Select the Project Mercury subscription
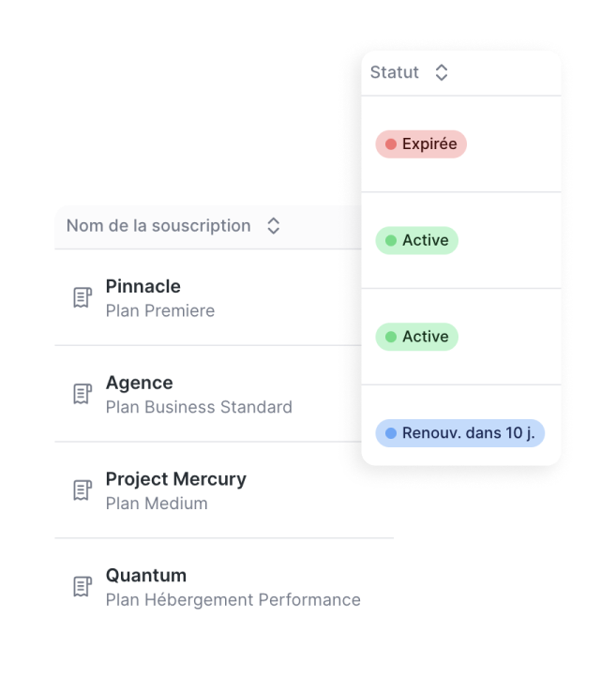 [175, 479]
